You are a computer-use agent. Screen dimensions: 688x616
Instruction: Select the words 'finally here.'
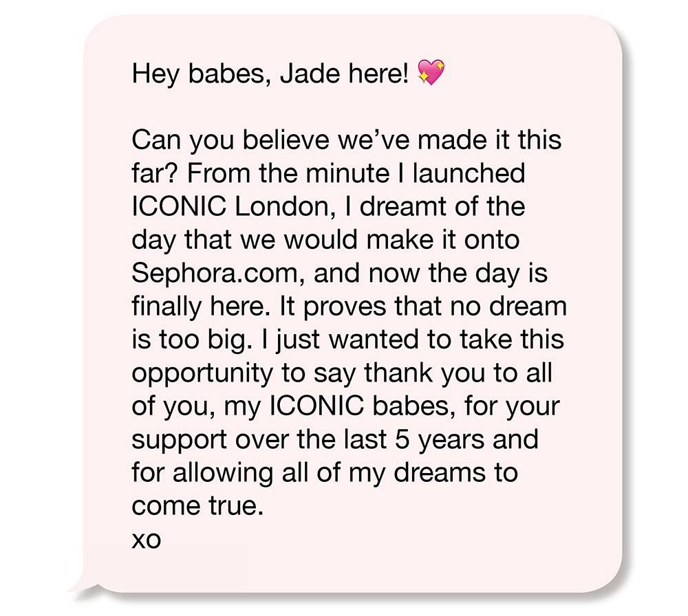click(x=201, y=307)
